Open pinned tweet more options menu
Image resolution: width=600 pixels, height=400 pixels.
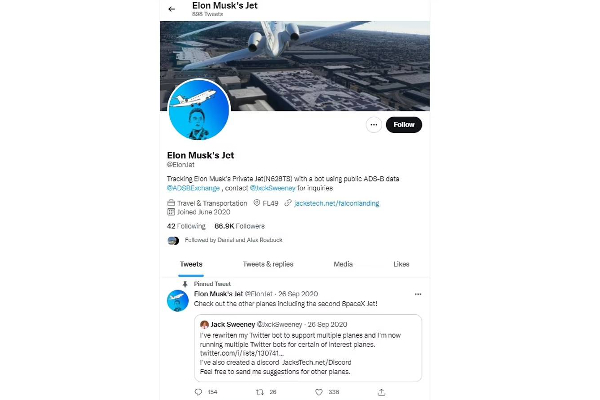(418, 294)
